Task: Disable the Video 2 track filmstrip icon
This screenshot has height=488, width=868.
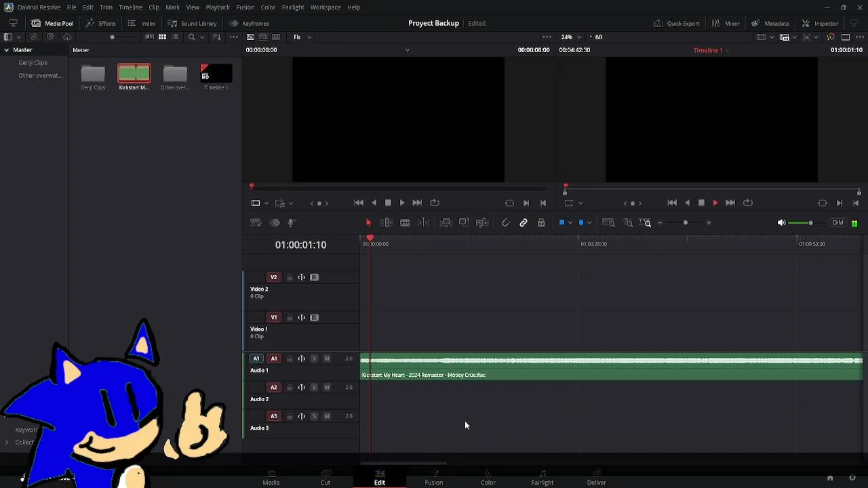Action: (x=314, y=277)
